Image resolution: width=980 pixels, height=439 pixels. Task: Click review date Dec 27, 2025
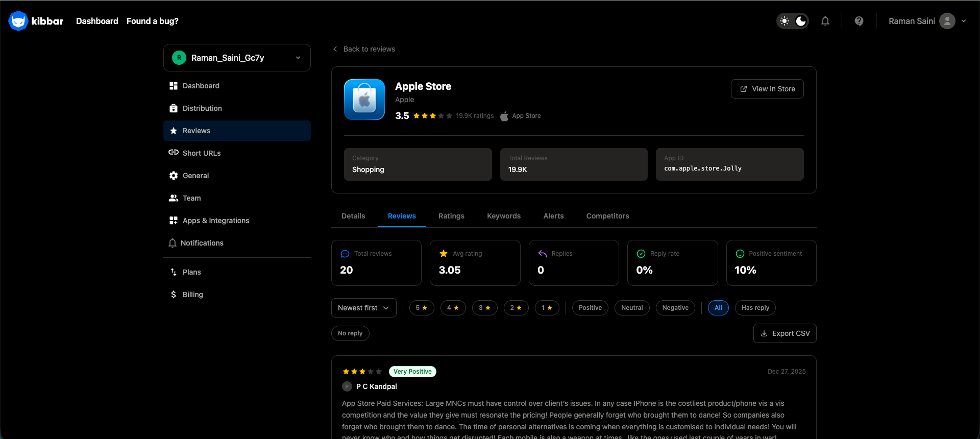pyautogui.click(x=787, y=372)
